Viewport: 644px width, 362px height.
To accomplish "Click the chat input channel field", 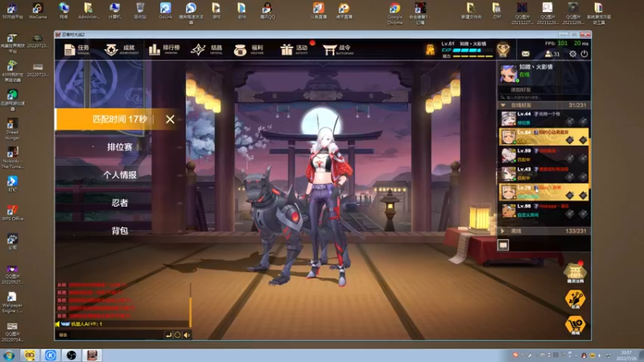I will click(x=109, y=335).
